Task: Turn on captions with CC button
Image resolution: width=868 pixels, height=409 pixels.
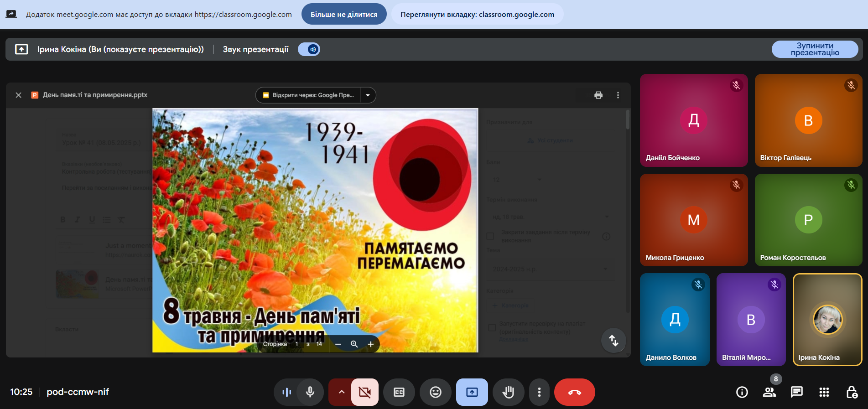Action: (399, 392)
